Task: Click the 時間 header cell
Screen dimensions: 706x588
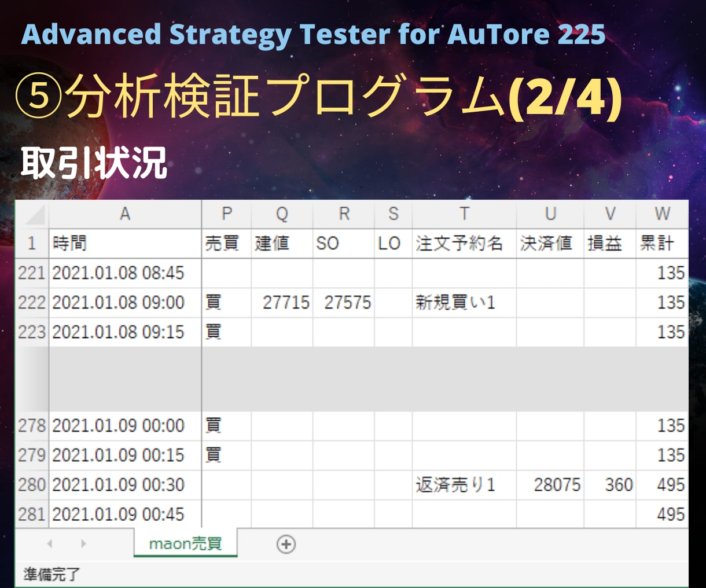Action: click(125, 243)
